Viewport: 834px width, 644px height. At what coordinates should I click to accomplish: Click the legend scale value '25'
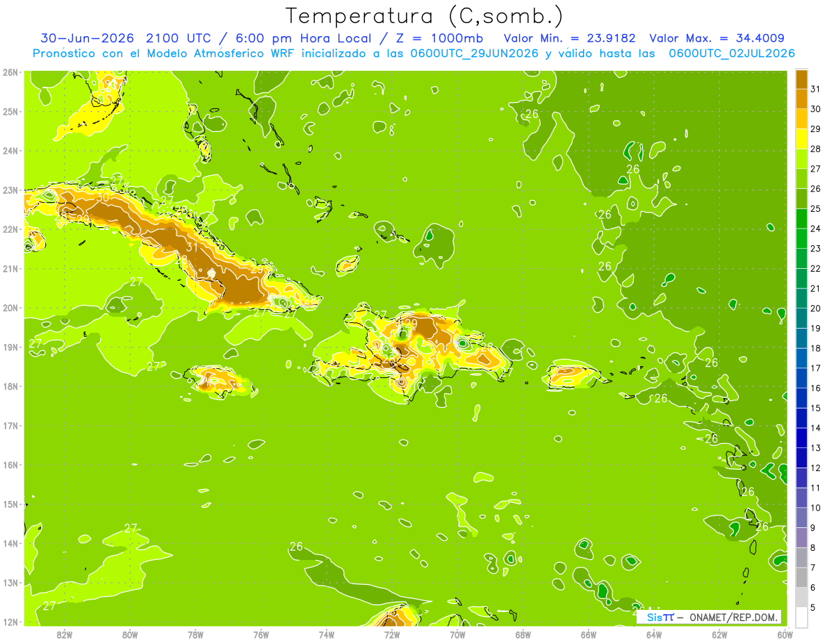[816, 208]
